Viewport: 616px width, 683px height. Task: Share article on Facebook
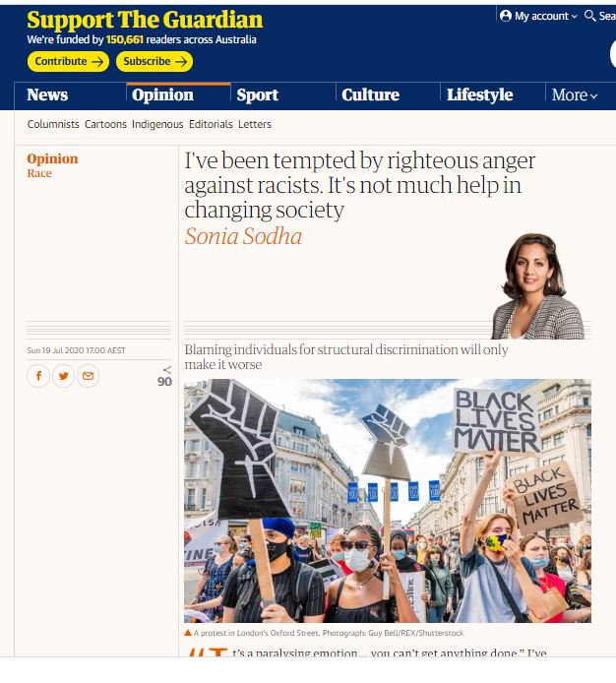(38, 376)
